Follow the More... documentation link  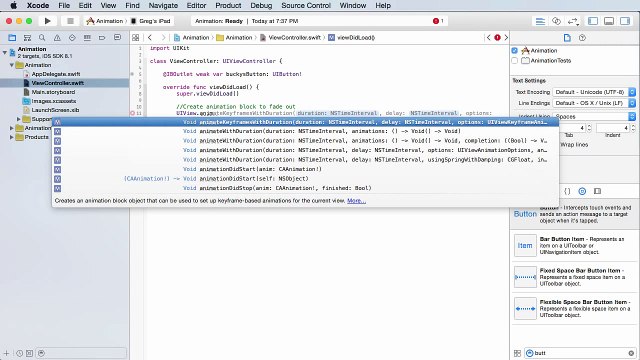[x=356, y=201]
